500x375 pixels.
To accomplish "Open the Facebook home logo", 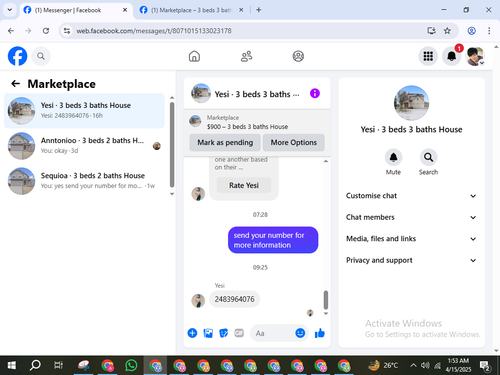I will [x=17, y=56].
